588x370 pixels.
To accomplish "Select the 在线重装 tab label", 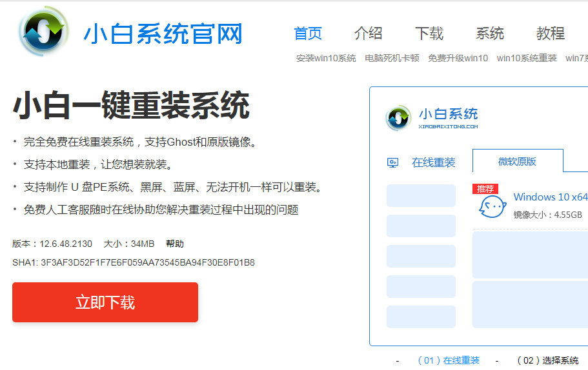I will coord(433,162).
